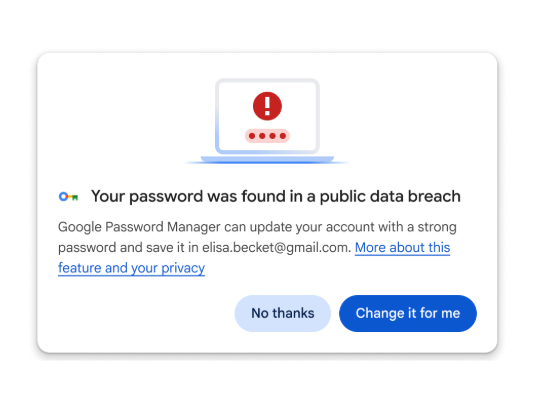Click empty dialog area left of No thanks
540x405 pixels.
click(145, 313)
